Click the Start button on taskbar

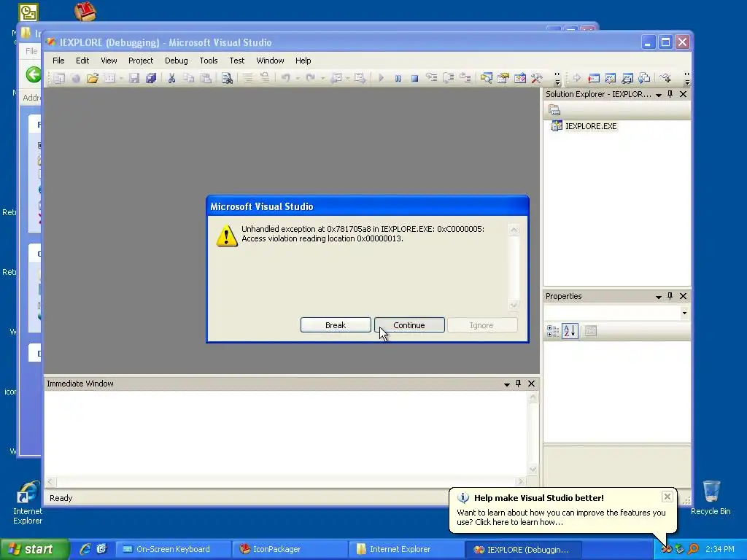[34, 549]
